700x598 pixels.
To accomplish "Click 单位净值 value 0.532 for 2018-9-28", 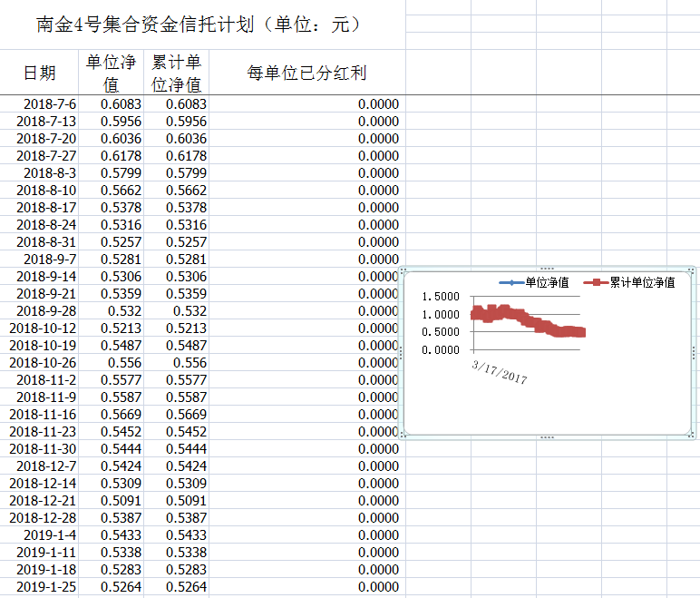I will tap(112, 311).
